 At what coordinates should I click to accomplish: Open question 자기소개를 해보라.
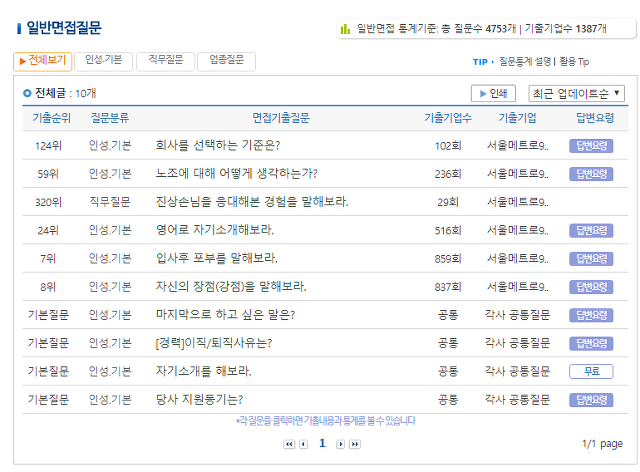point(204,371)
